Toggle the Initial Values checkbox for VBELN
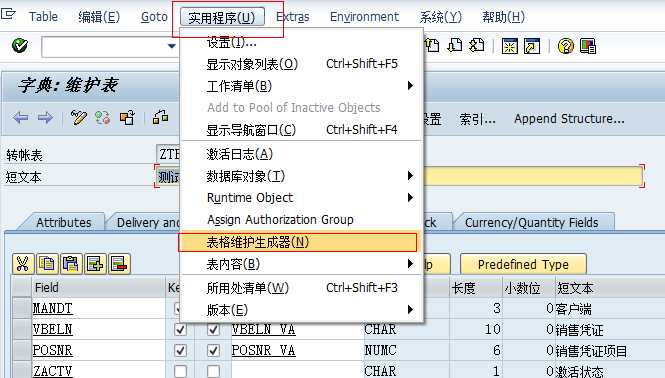 tap(213, 329)
